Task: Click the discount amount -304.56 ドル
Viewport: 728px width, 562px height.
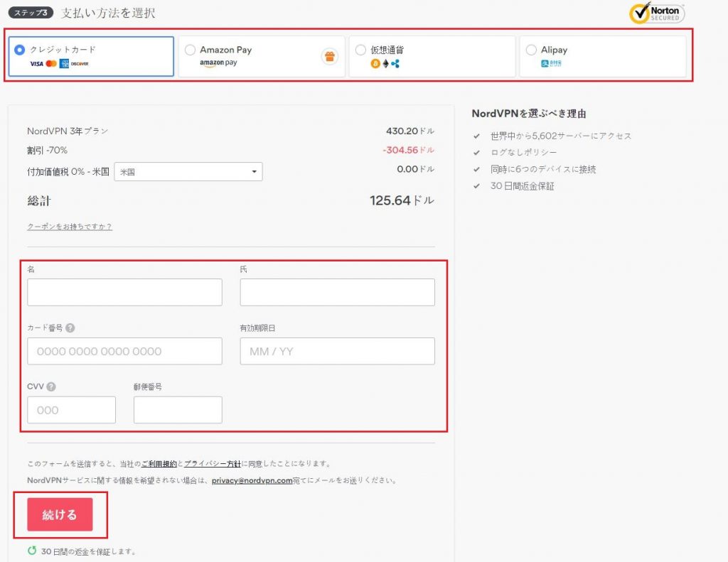Action: click(x=408, y=150)
